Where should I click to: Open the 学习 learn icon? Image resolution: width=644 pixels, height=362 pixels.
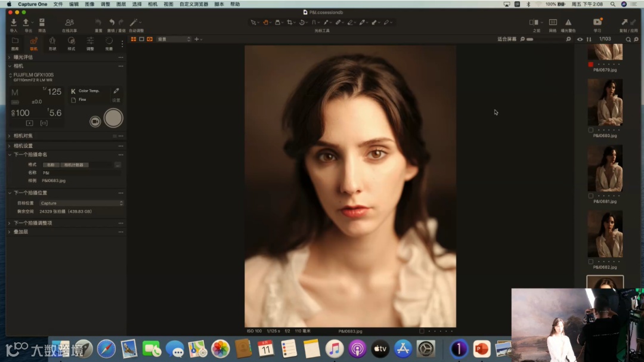tap(597, 22)
